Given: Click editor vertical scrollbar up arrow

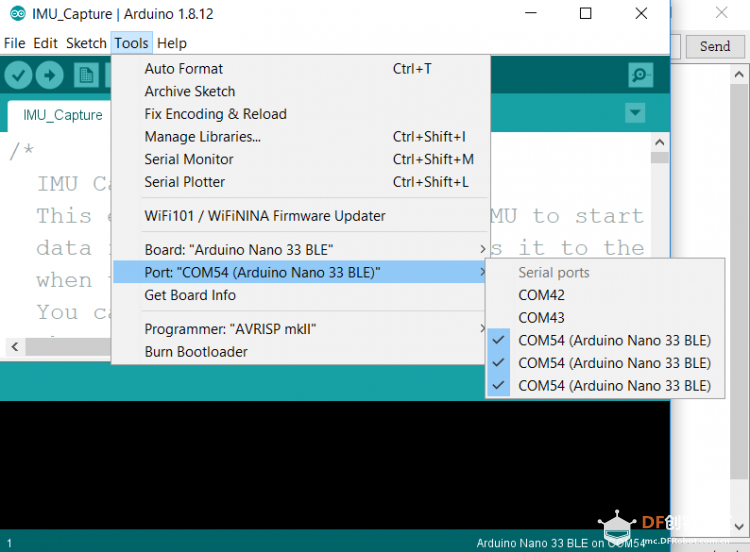Looking at the screenshot, I should pyautogui.click(x=660, y=142).
